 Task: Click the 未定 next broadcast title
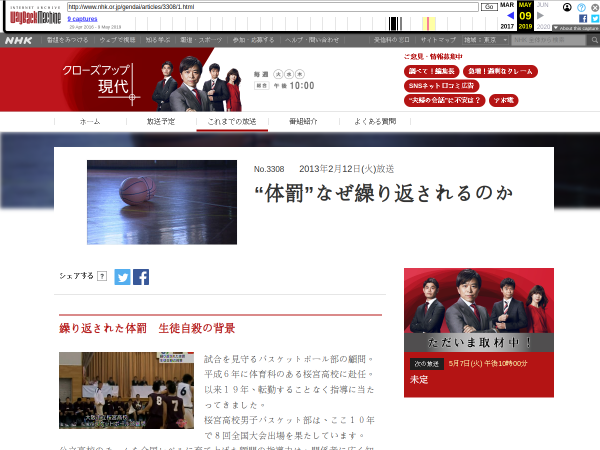click(419, 380)
